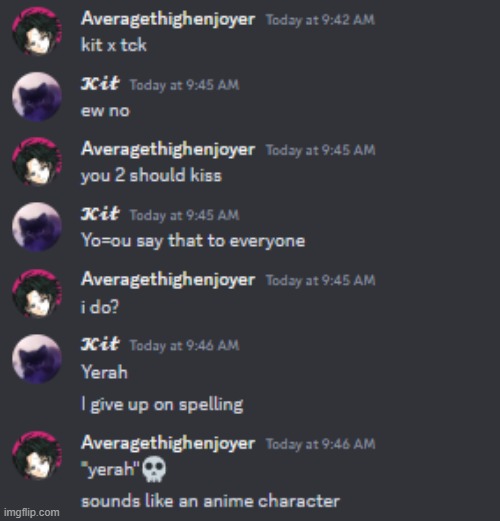Click Kit's 'Today at 9:46 AM' timestamp

184,345
